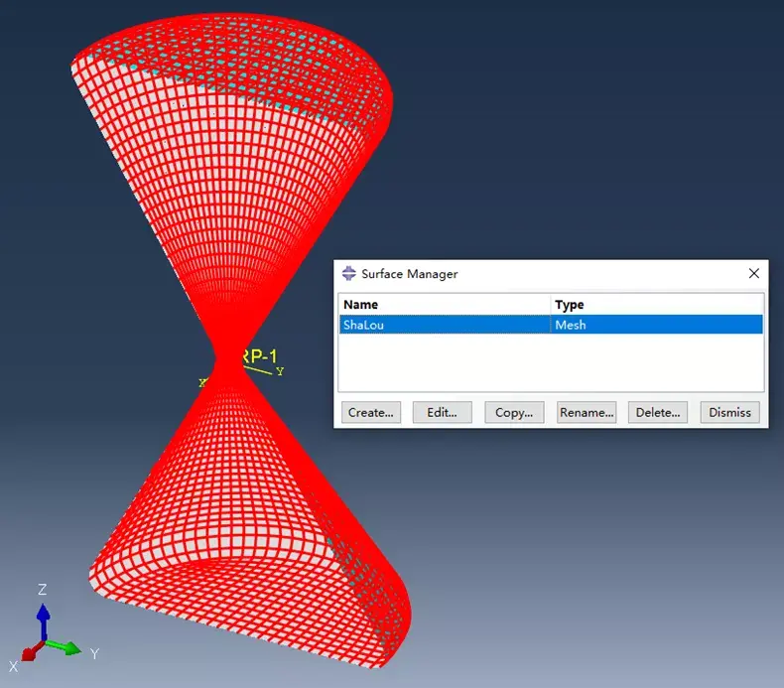The width and height of the screenshot is (784, 688).
Task: Click the Surface Manager title bar icon
Action: click(349, 273)
